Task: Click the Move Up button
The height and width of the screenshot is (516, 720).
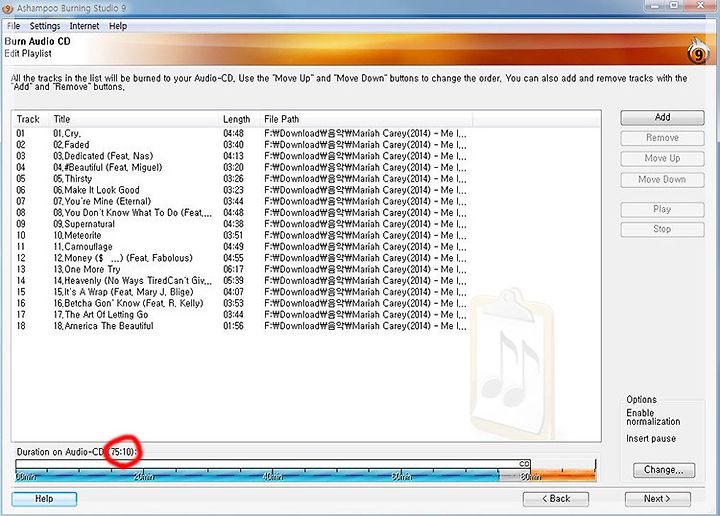Action: click(662, 158)
